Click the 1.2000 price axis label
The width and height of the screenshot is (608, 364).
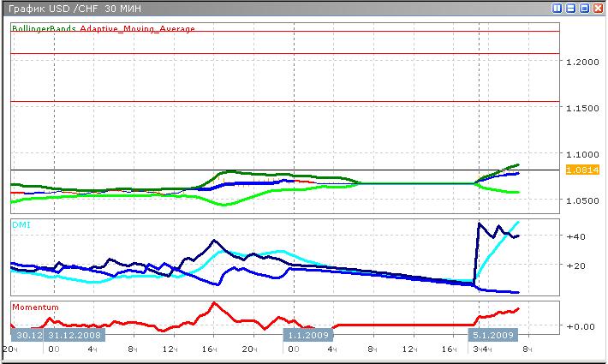click(582, 62)
